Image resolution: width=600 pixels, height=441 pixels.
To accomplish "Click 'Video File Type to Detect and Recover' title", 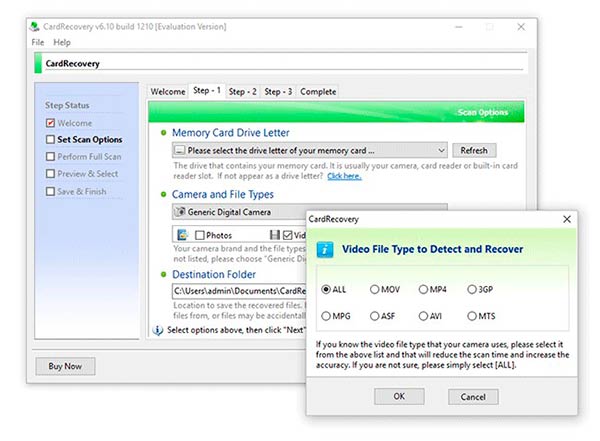I will pos(432,249).
